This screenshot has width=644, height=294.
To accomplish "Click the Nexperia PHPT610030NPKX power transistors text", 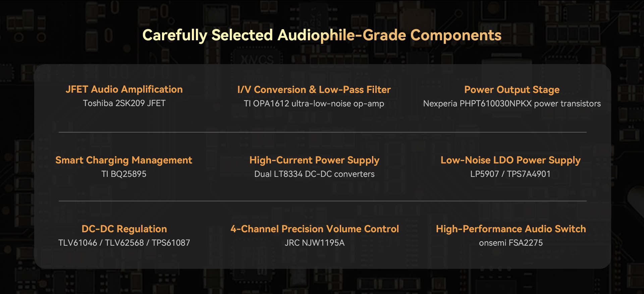I will pos(512,103).
